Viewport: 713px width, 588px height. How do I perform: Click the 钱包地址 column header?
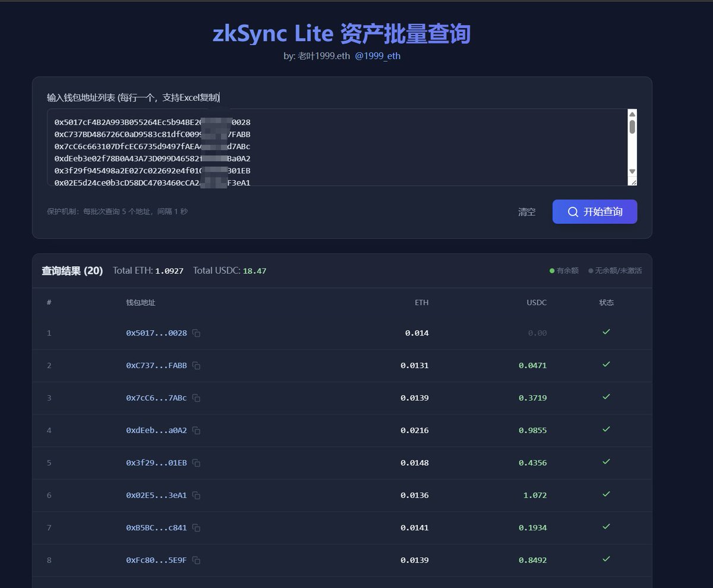pos(140,303)
